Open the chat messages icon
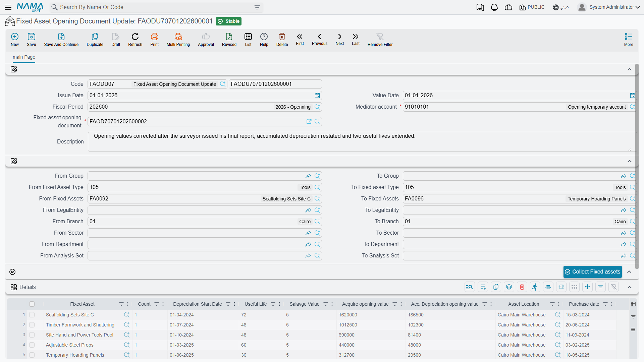This screenshot has height=362, width=644. (x=480, y=7)
